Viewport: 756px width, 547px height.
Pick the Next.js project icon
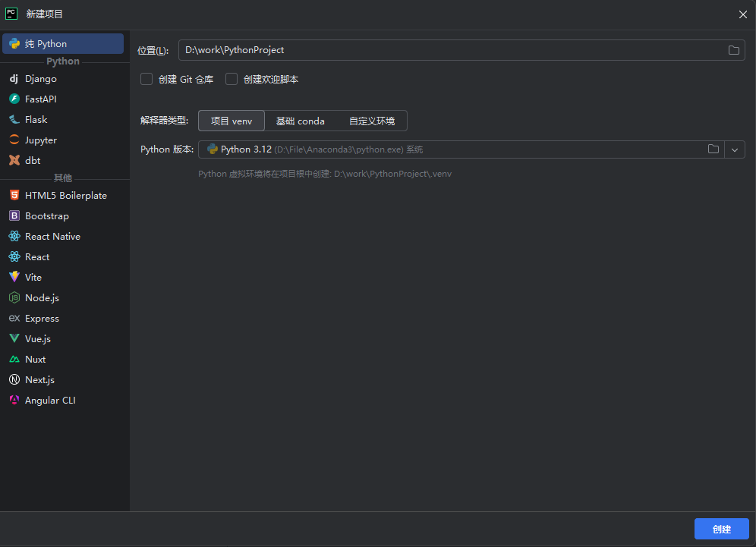[x=14, y=380]
